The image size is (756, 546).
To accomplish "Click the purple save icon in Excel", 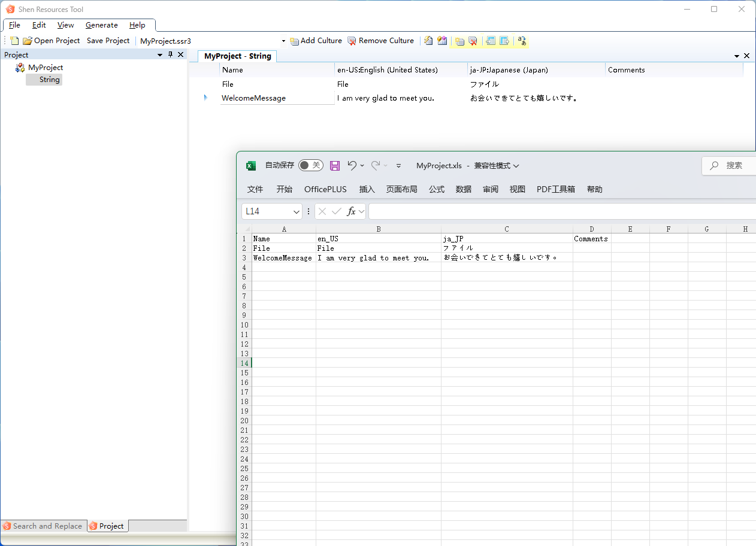I will (x=335, y=166).
